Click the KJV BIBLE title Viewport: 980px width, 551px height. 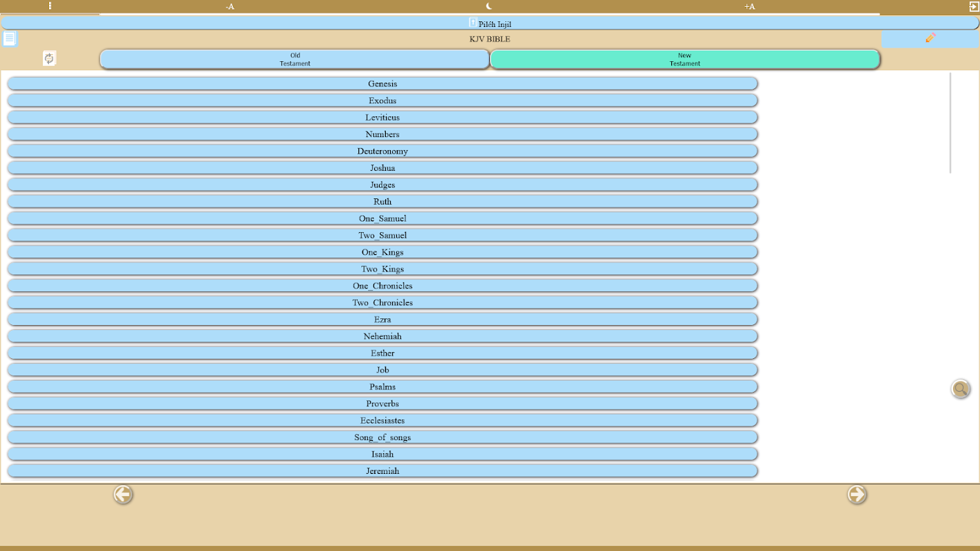[490, 39]
